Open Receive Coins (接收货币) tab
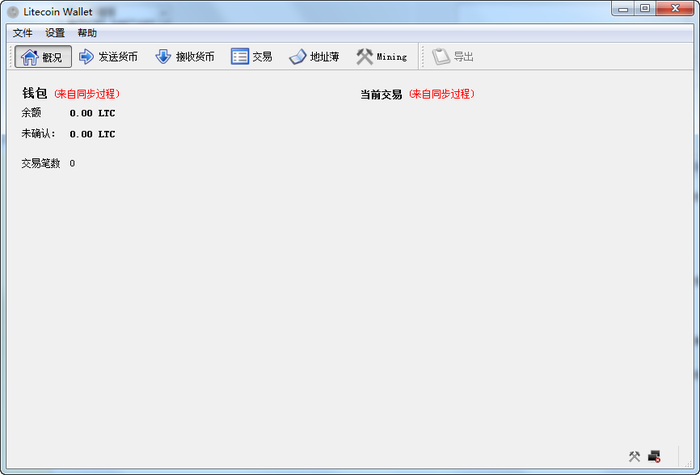700x475 pixels. click(185, 57)
